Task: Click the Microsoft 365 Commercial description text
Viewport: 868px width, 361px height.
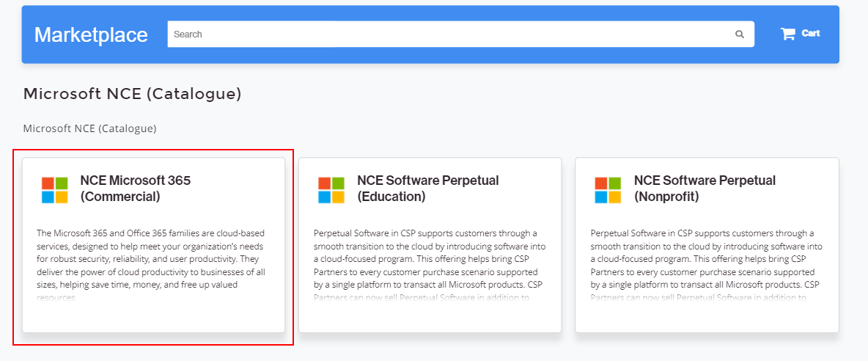Action: (x=151, y=259)
